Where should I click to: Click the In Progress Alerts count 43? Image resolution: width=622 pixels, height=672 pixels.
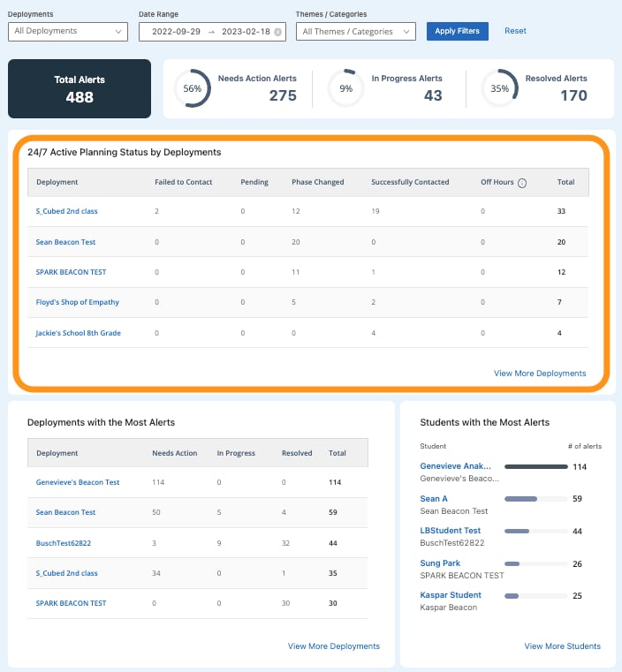[433, 95]
